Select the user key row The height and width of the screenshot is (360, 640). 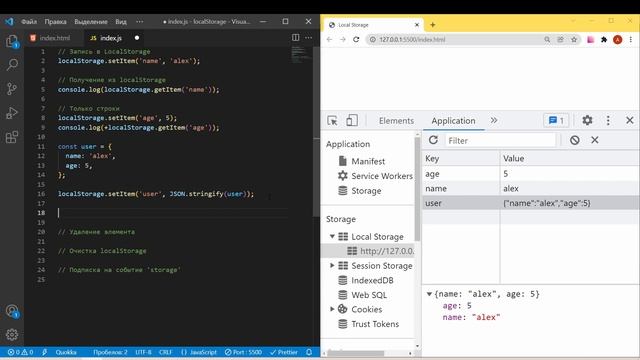pos(531,203)
